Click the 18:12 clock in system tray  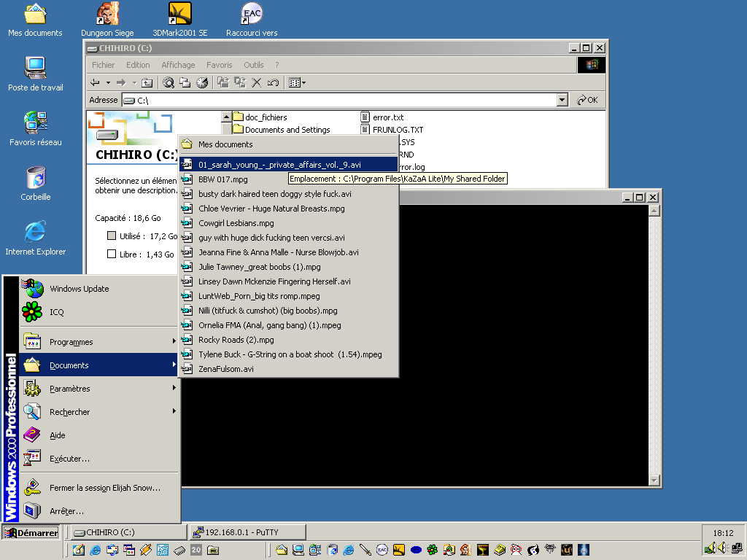click(723, 533)
